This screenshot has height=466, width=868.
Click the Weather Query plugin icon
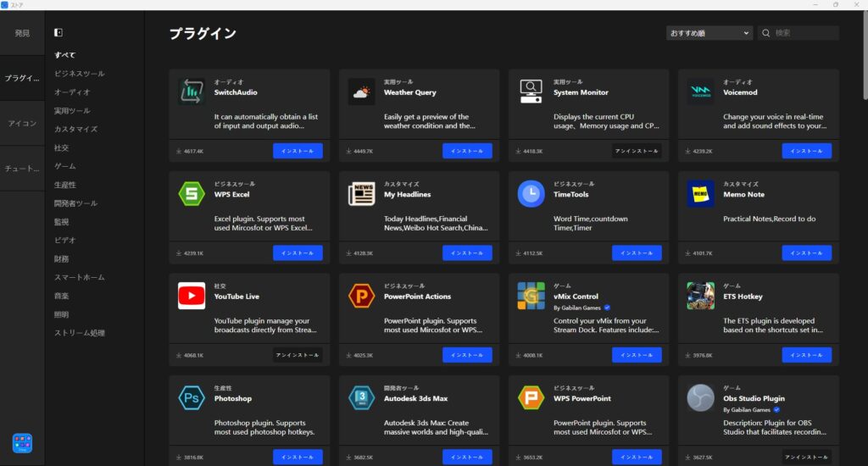pos(361,92)
